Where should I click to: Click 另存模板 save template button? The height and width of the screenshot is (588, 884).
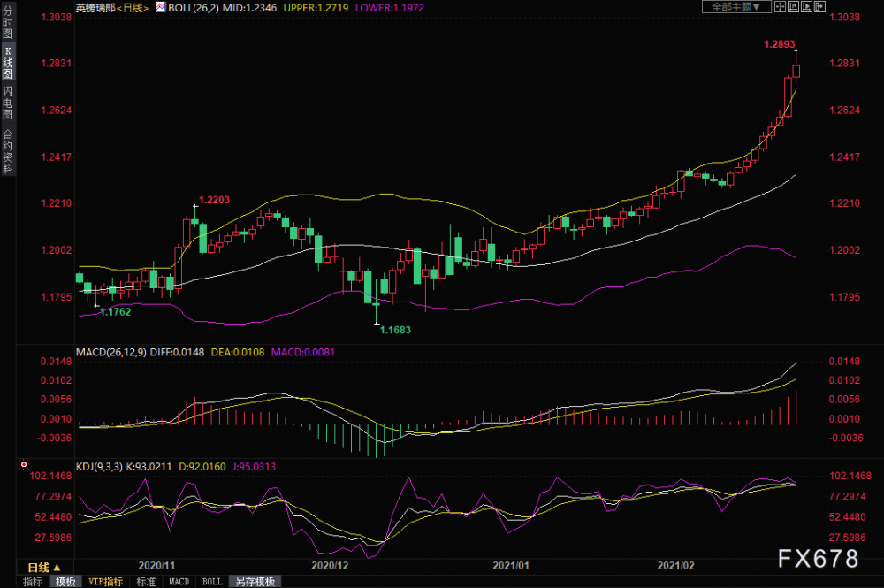(x=255, y=581)
